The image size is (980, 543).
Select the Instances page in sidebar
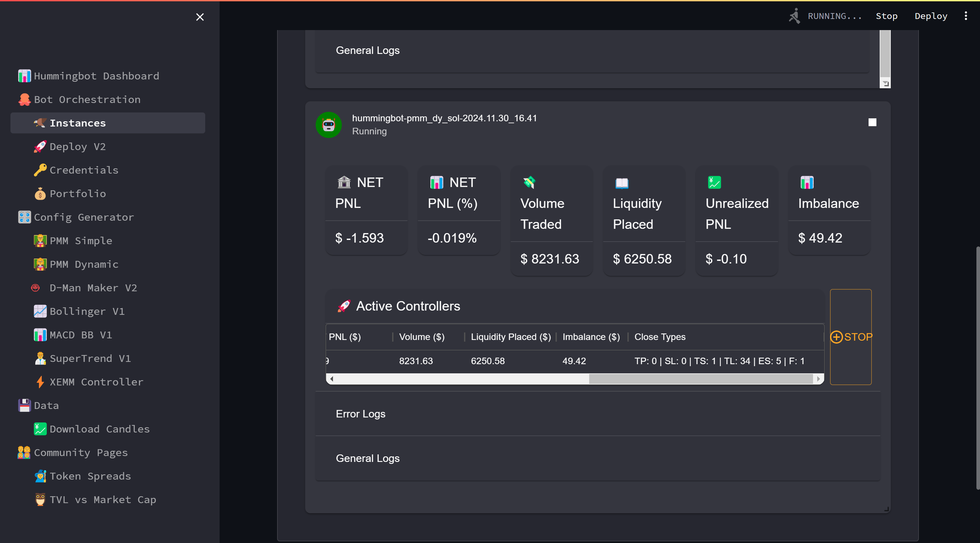pos(108,123)
